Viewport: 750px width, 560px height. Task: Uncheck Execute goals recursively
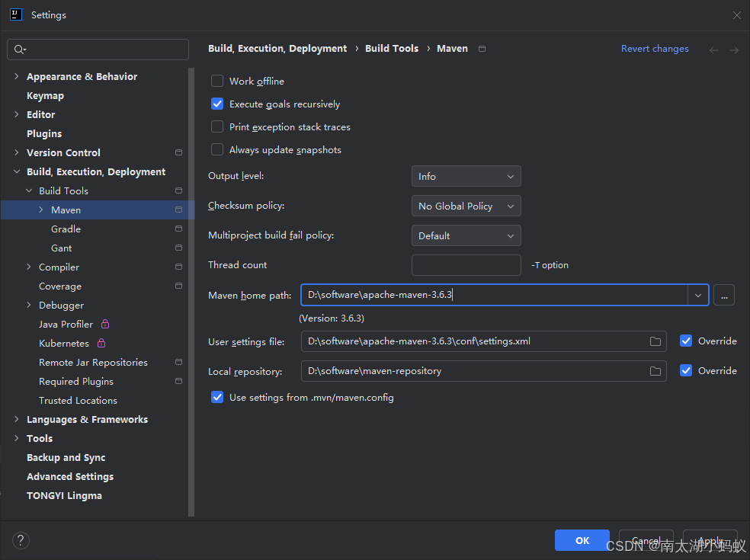click(x=217, y=104)
